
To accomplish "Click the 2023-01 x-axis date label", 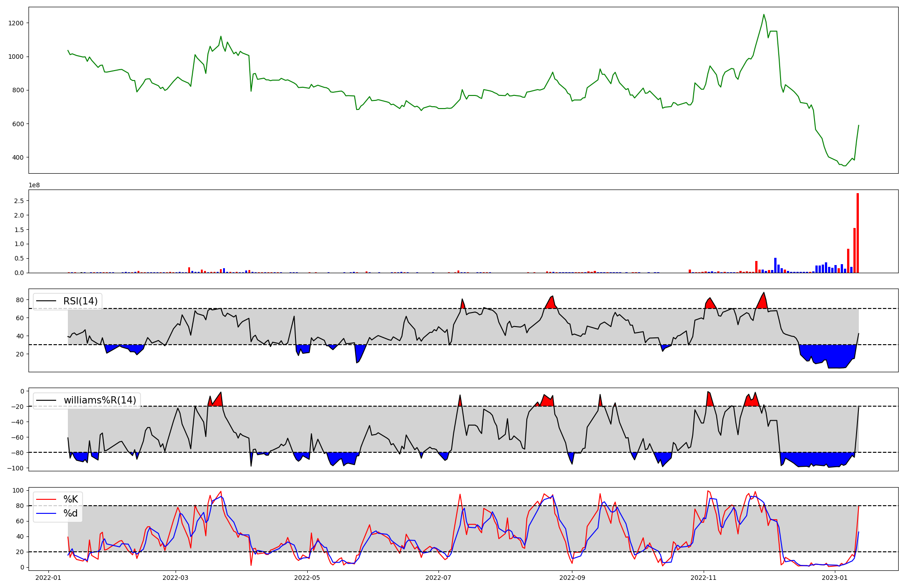I will pos(834,578).
